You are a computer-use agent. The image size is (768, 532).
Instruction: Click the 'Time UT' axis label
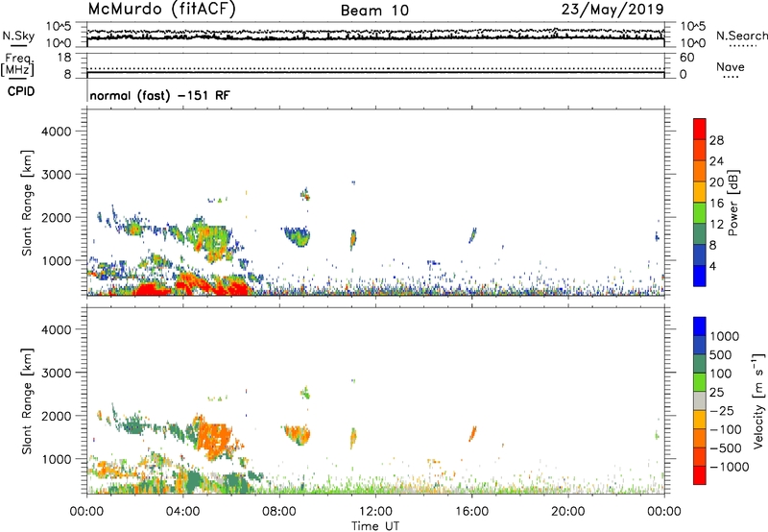tap(375, 526)
